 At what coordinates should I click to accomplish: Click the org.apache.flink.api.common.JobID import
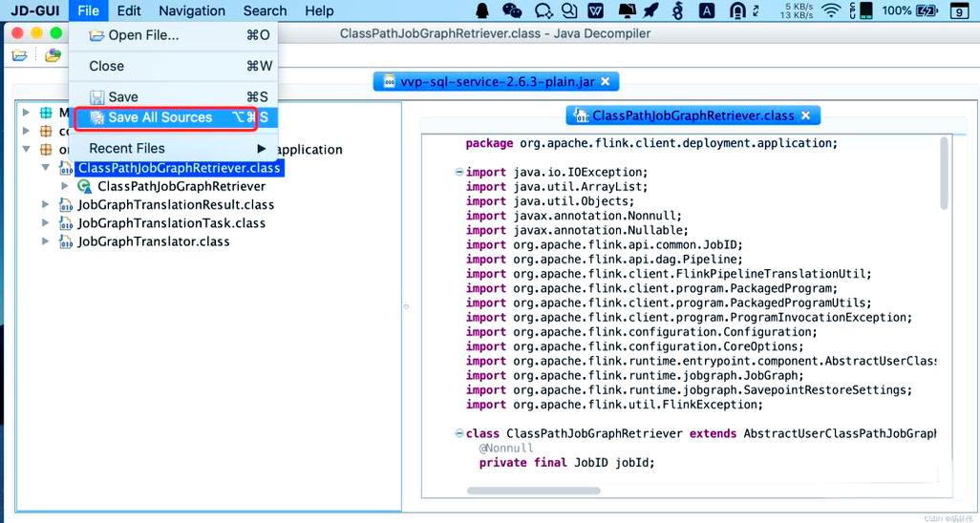click(x=604, y=245)
